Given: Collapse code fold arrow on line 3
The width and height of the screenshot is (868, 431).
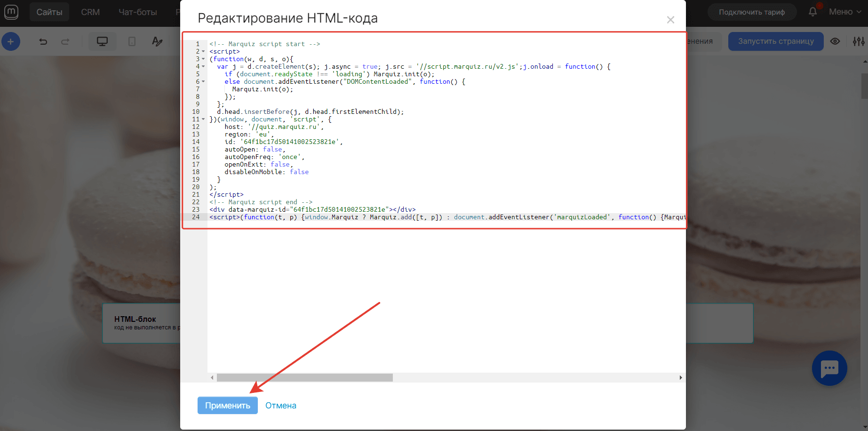Looking at the screenshot, I should coord(203,59).
